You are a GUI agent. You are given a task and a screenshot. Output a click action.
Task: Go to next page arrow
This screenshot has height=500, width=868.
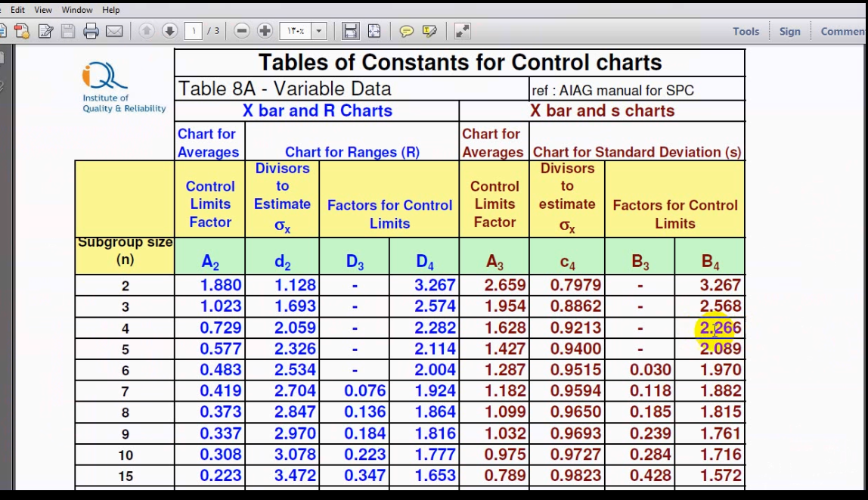(169, 31)
